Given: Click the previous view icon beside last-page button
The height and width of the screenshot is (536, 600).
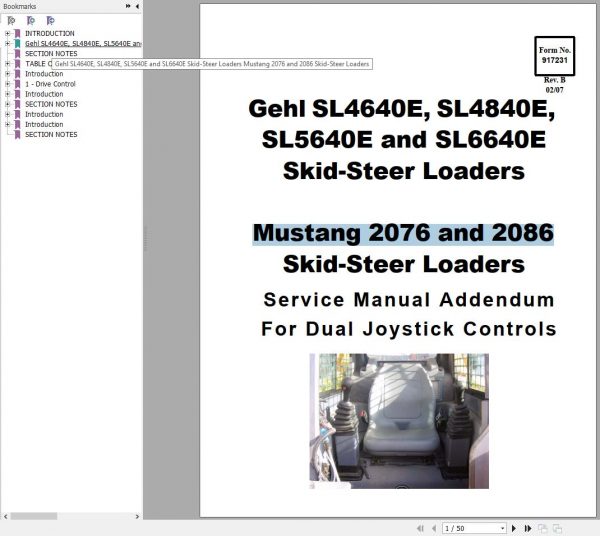Looking at the screenshot, I should (543, 528).
